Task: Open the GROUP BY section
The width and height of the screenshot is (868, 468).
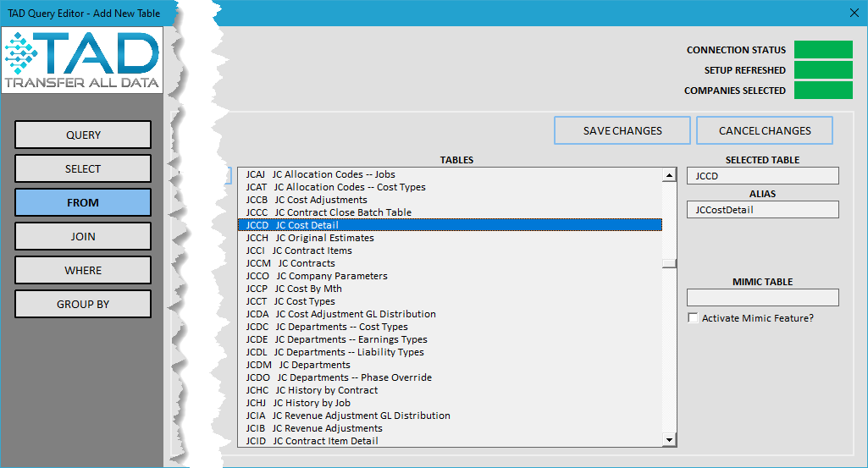Action: [x=83, y=304]
